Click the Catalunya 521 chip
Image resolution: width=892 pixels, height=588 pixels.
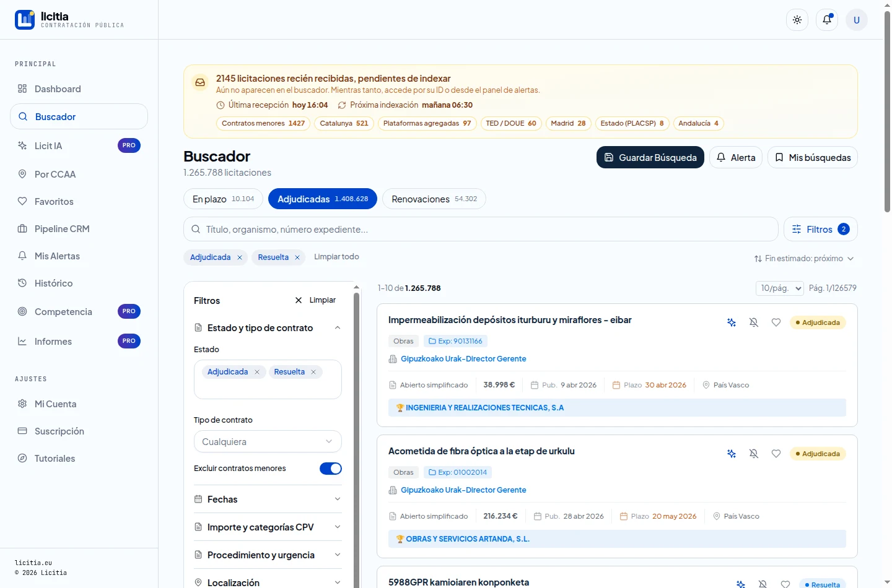point(344,123)
